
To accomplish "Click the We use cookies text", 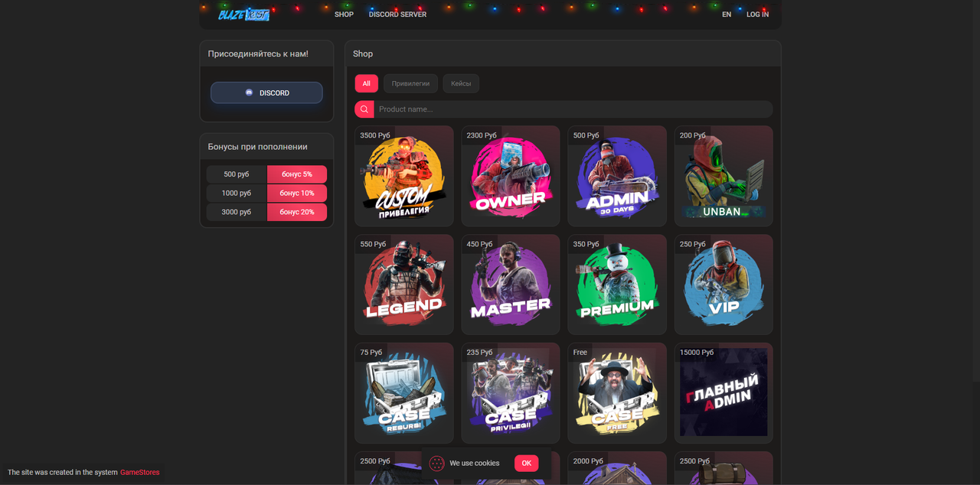I will tap(475, 463).
